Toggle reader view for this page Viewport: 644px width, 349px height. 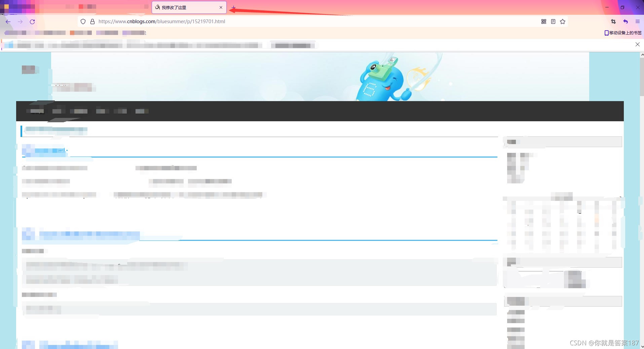[x=553, y=21]
